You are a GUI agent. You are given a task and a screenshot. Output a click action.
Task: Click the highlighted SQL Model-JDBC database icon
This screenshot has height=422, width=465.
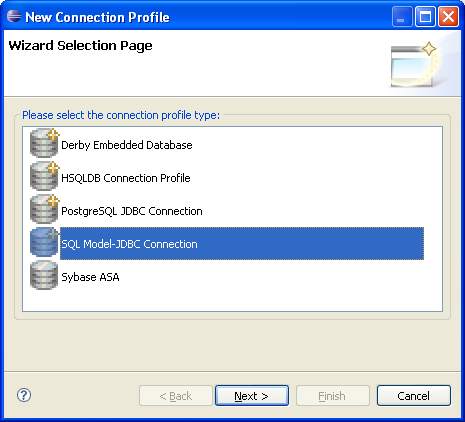(x=44, y=242)
